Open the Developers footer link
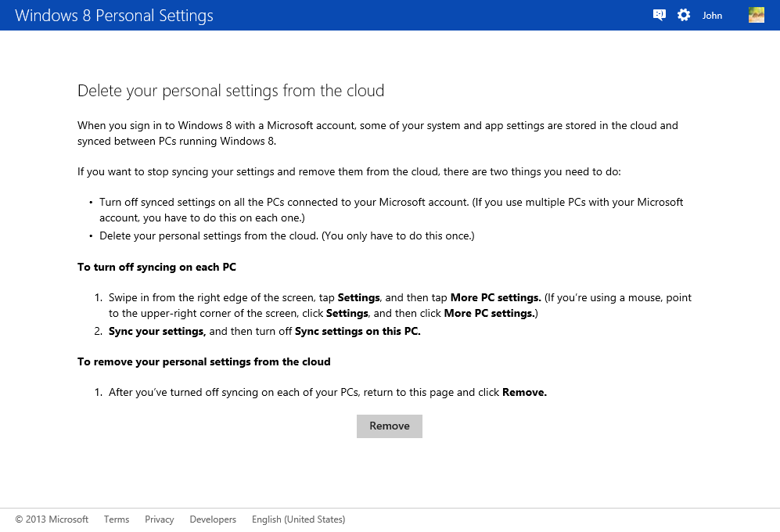 click(213, 519)
